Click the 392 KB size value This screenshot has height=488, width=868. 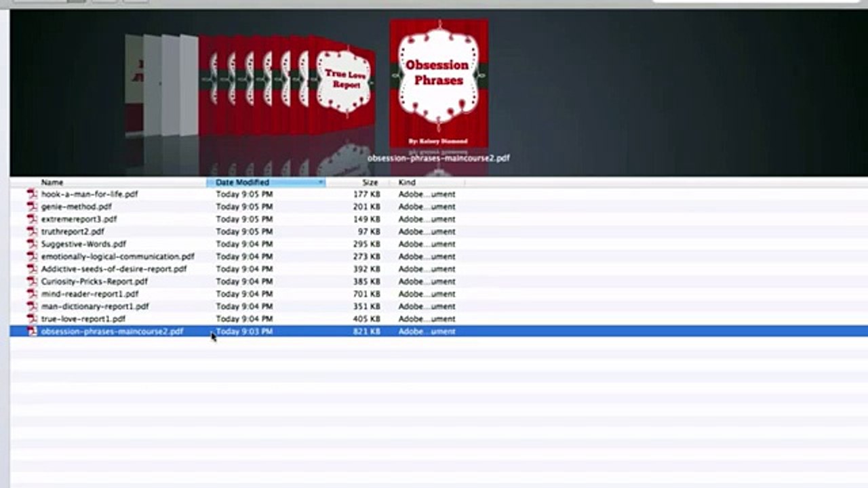(x=367, y=268)
